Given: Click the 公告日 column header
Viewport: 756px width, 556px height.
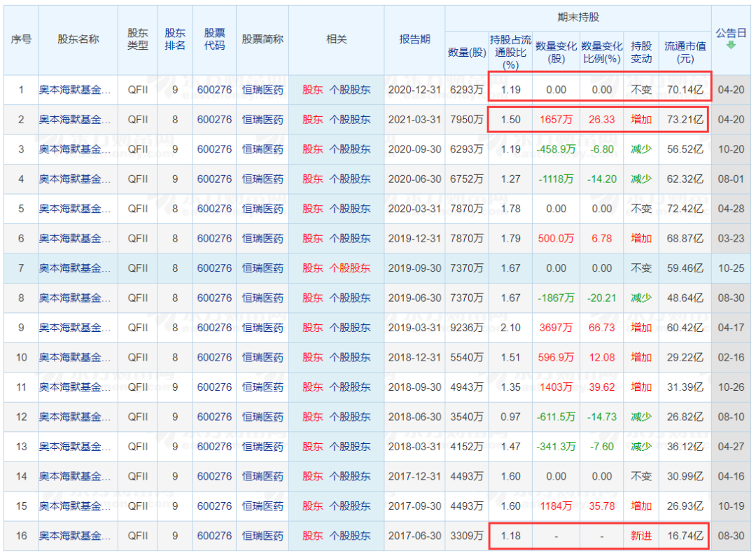Looking at the screenshot, I should (x=731, y=32).
